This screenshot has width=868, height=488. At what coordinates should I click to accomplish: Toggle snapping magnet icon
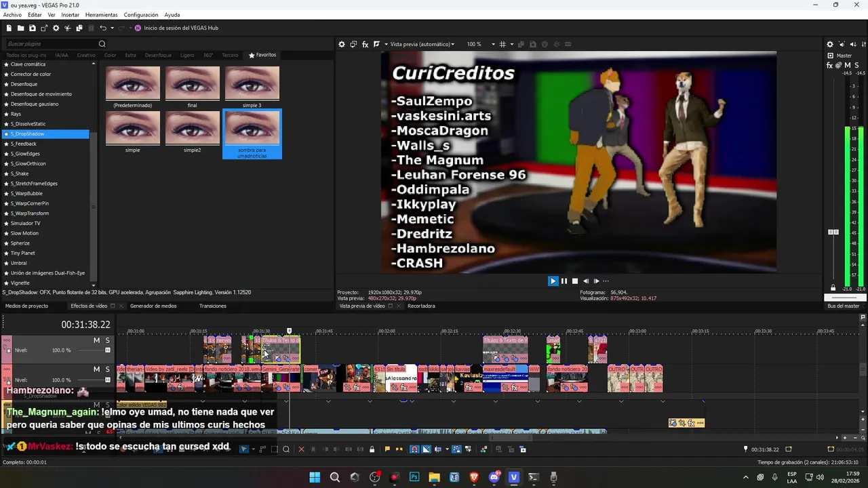click(414, 449)
